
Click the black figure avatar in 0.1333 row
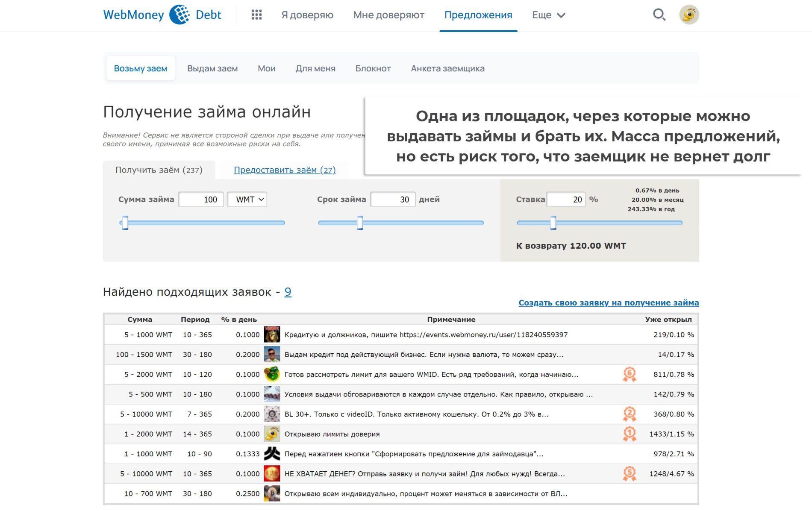272,454
